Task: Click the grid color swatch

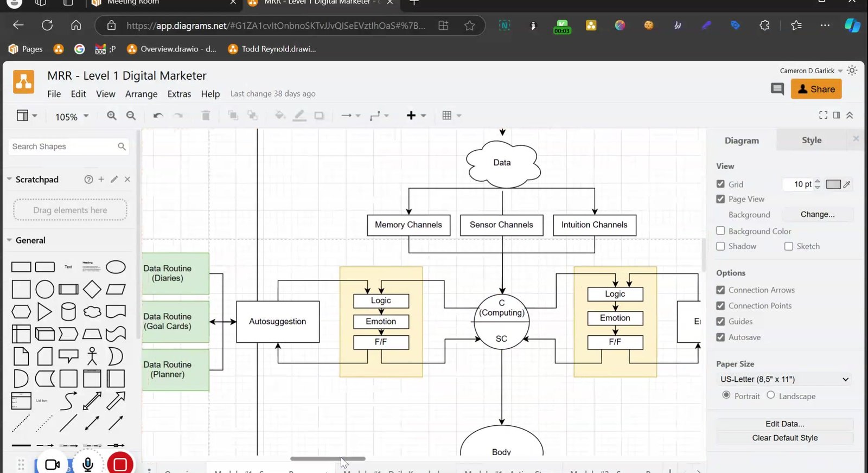Action: 833,184
